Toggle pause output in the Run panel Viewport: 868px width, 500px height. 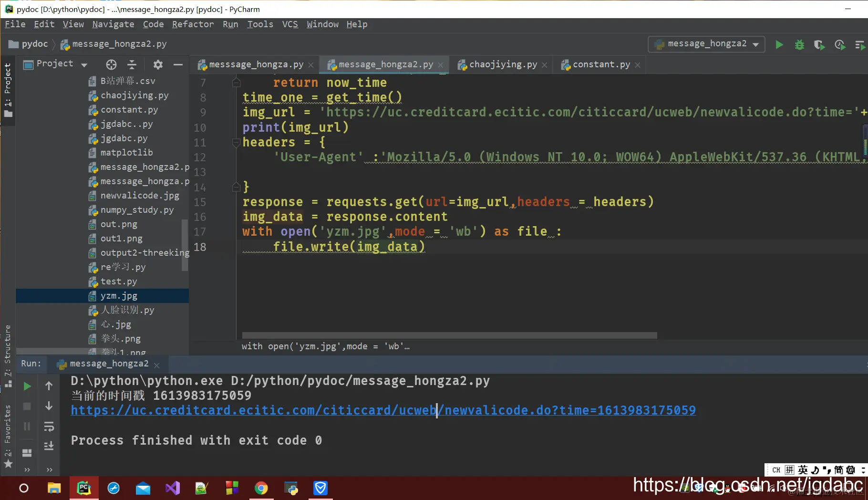tap(27, 426)
